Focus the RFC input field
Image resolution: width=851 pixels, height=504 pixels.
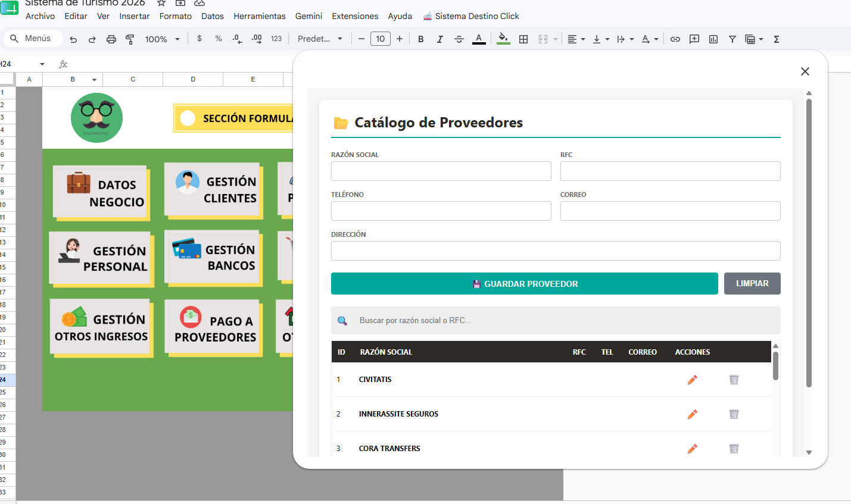click(x=671, y=171)
